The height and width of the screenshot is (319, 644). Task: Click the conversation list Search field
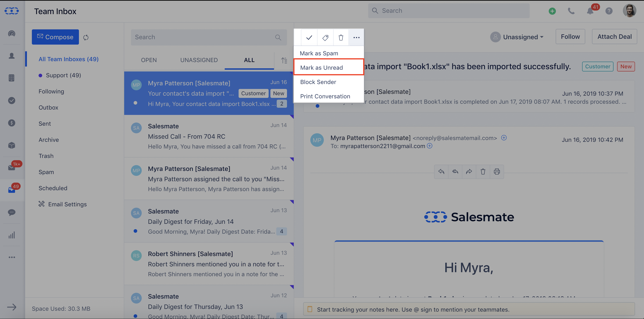(209, 37)
